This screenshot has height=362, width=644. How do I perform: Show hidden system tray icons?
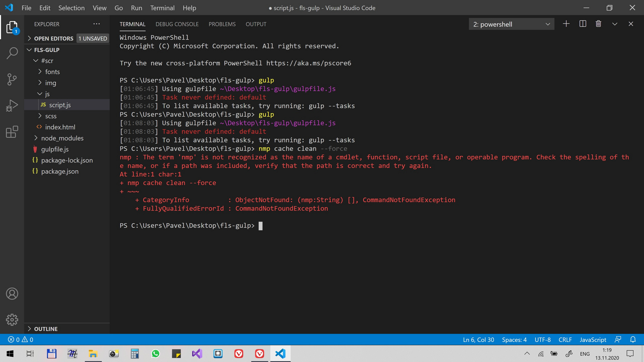527,354
